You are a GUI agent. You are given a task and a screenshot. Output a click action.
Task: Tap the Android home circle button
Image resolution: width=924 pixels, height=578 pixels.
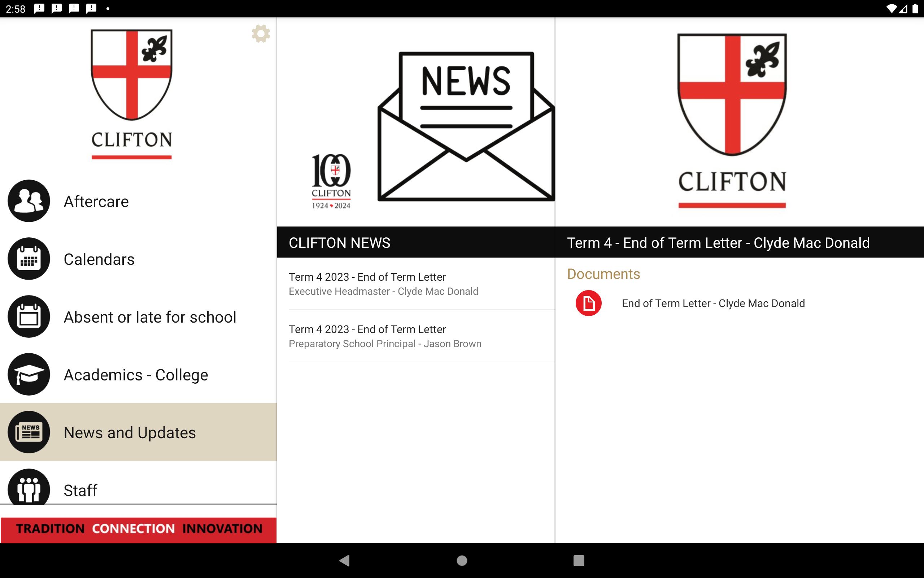tap(462, 560)
